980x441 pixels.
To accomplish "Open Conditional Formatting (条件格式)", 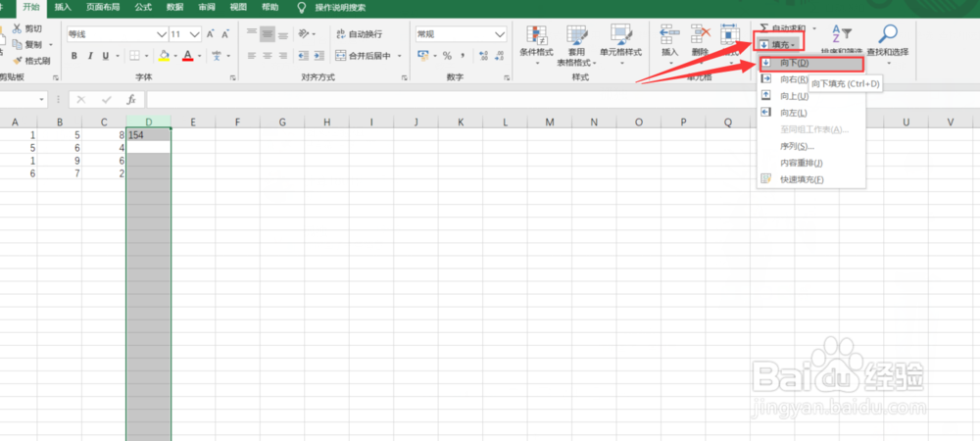I will tap(537, 44).
